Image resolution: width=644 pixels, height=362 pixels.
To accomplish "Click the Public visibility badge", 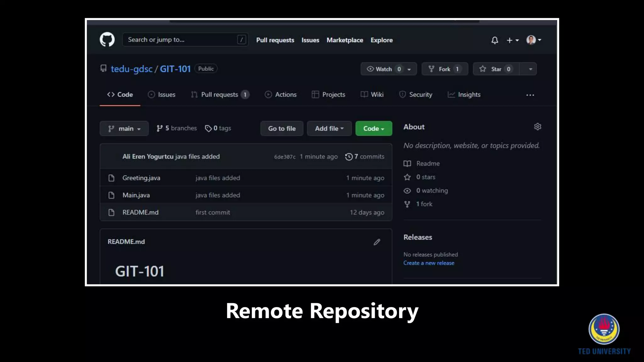I will tap(206, 69).
